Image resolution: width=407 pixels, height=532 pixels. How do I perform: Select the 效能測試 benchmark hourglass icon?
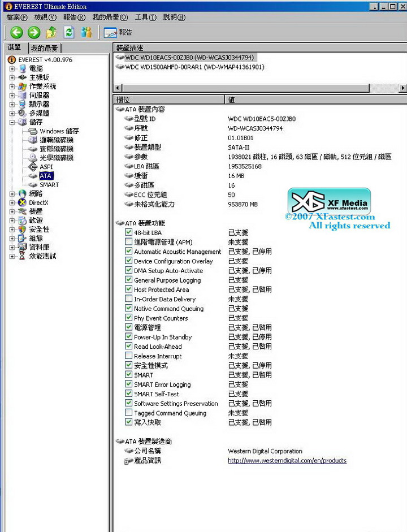(23, 256)
